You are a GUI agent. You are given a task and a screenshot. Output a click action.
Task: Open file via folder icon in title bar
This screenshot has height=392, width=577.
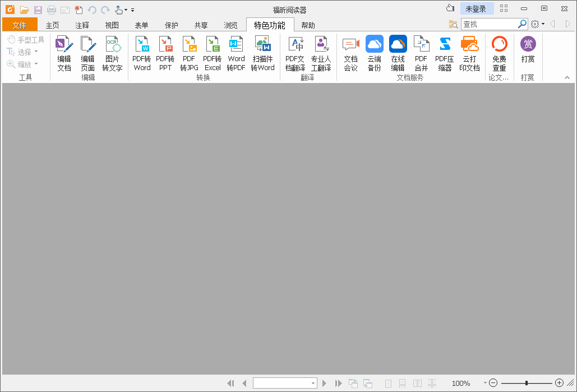click(24, 10)
